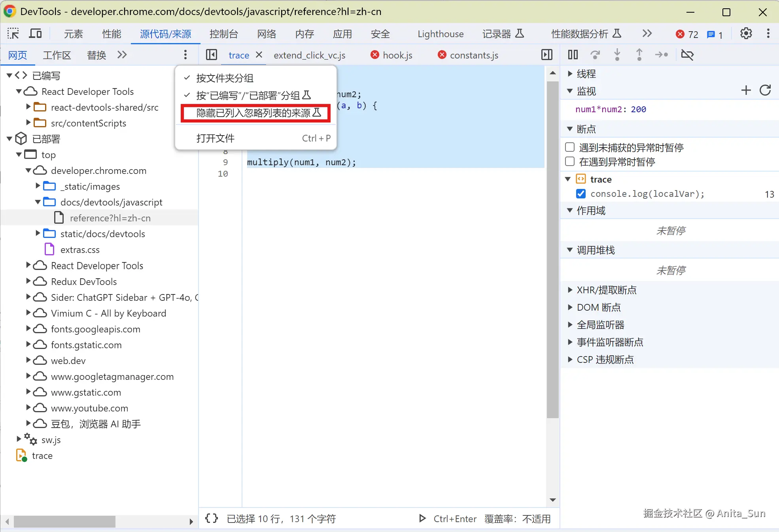Toggle the device toolbar icon
The height and width of the screenshot is (532, 779).
(x=35, y=34)
